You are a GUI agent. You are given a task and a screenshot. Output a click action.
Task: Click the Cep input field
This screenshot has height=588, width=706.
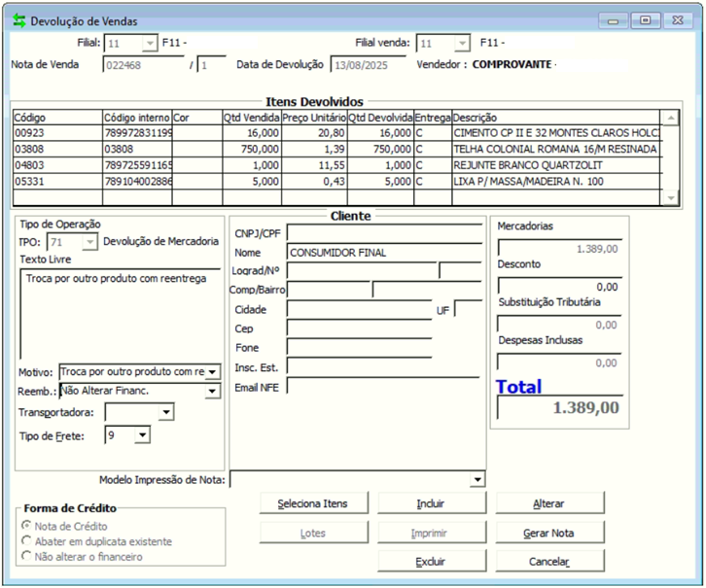point(359,329)
